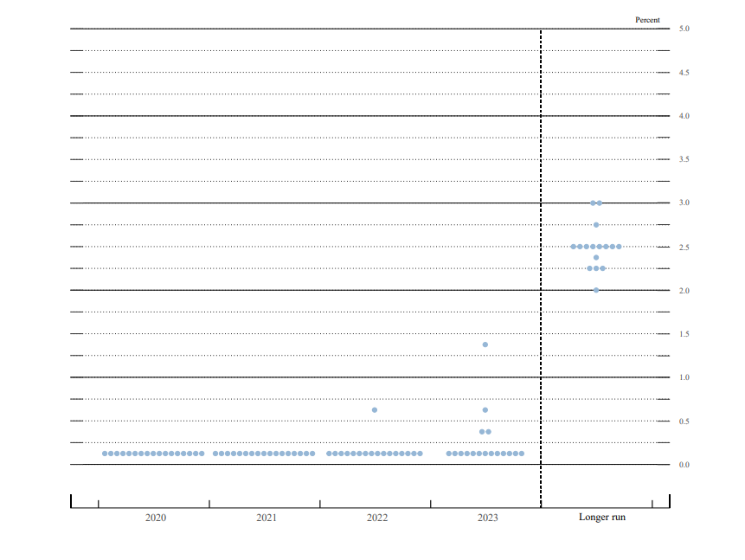Screen dimensions: 745x560
Task: Click the single Longer run dot at 2.75 percent
Action: 596,225
